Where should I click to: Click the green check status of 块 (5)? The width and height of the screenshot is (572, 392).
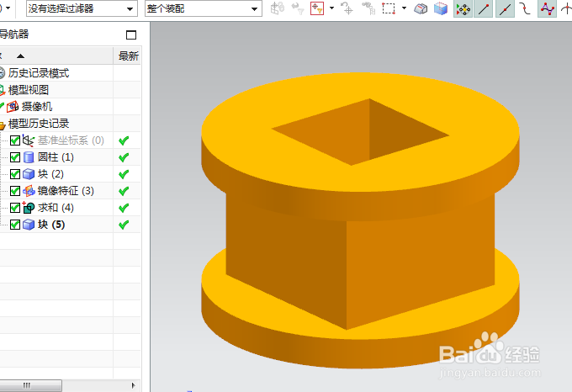tap(124, 225)
